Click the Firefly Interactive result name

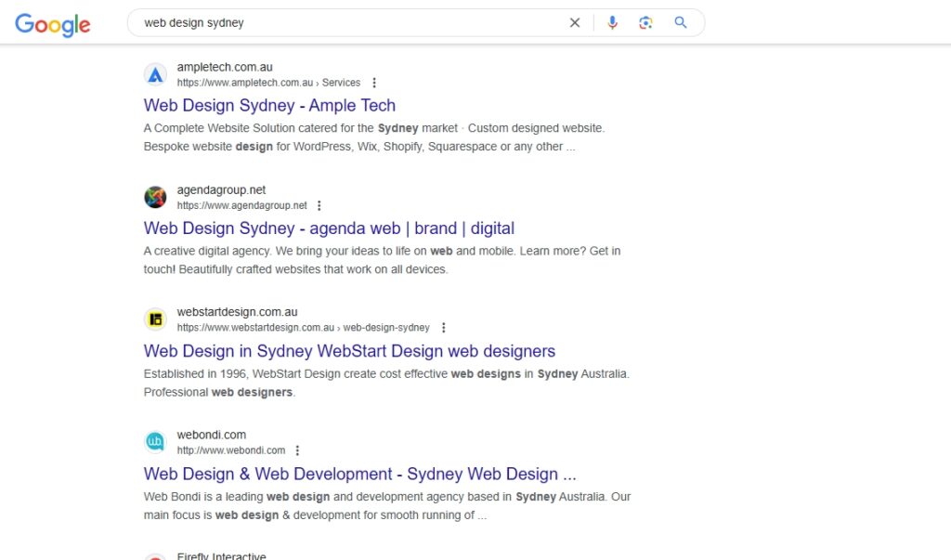(x=221, y=556)
